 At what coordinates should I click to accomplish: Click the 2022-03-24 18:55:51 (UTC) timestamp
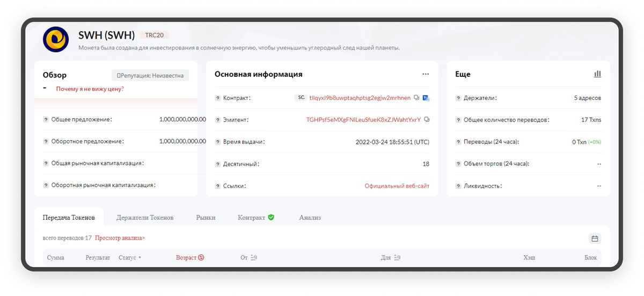(x=392, y=142)
